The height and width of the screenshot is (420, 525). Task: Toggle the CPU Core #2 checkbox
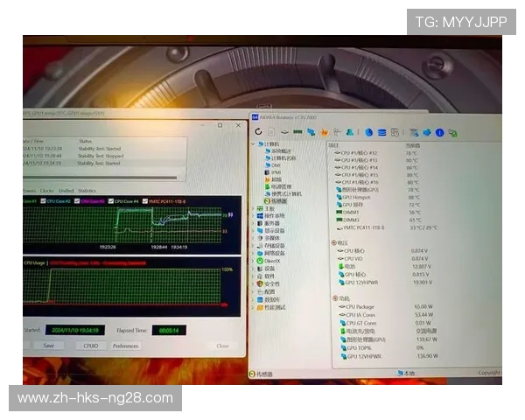pyautogui.click(x=45, y=201)
